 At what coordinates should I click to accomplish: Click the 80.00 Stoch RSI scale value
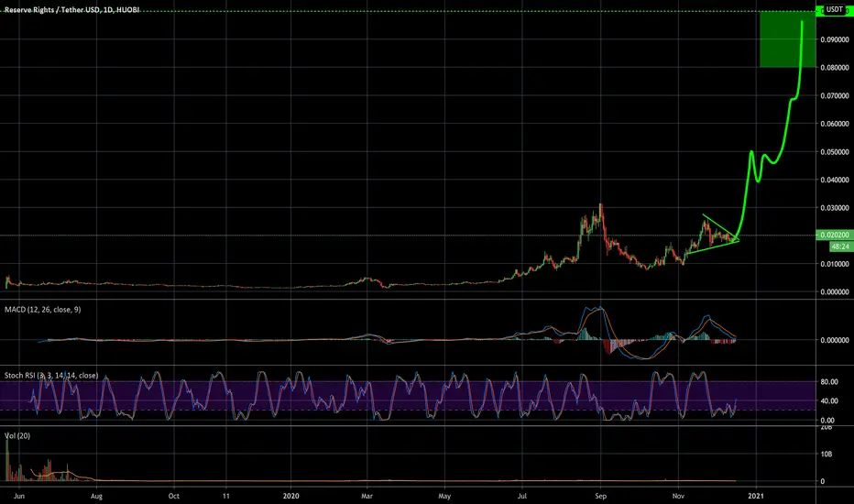click(x=829, y=382)
